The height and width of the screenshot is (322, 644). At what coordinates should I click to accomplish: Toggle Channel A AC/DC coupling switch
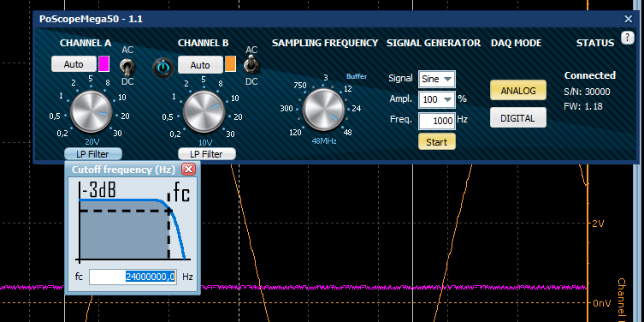(x=126, y=66)
